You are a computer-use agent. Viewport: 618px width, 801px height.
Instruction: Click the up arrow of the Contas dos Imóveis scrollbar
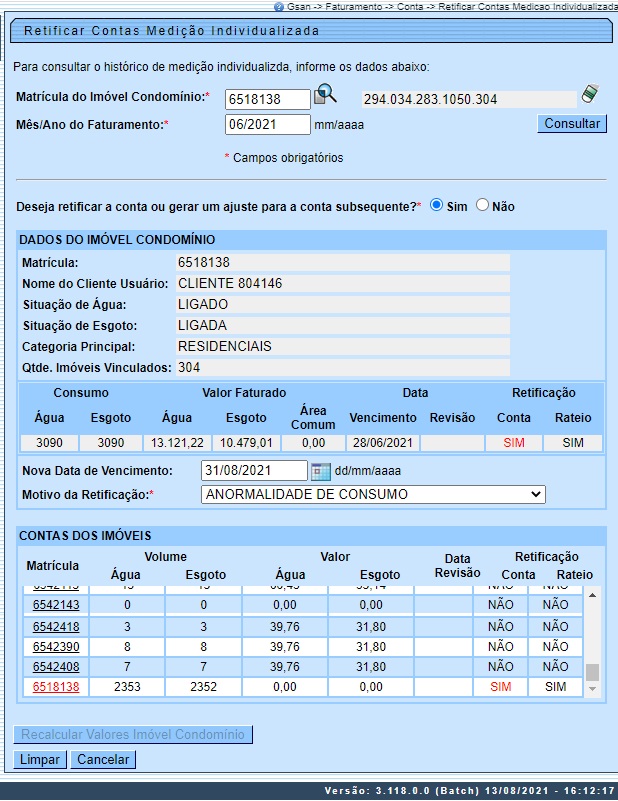[592, 595]
